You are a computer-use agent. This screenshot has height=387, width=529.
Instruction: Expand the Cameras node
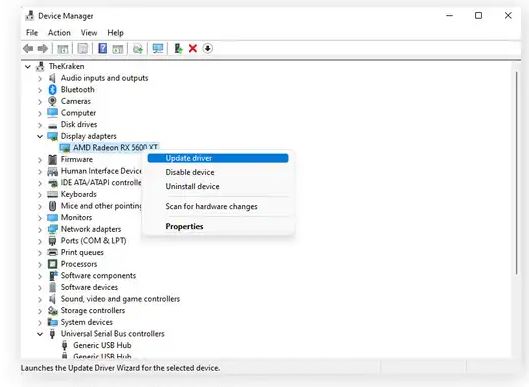click(x=40, y=102)
